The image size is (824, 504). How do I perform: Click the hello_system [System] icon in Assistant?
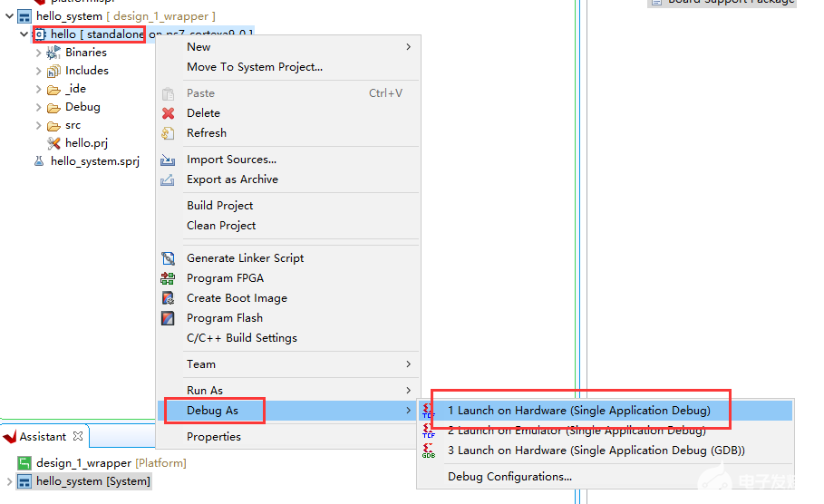pos(24,481)
